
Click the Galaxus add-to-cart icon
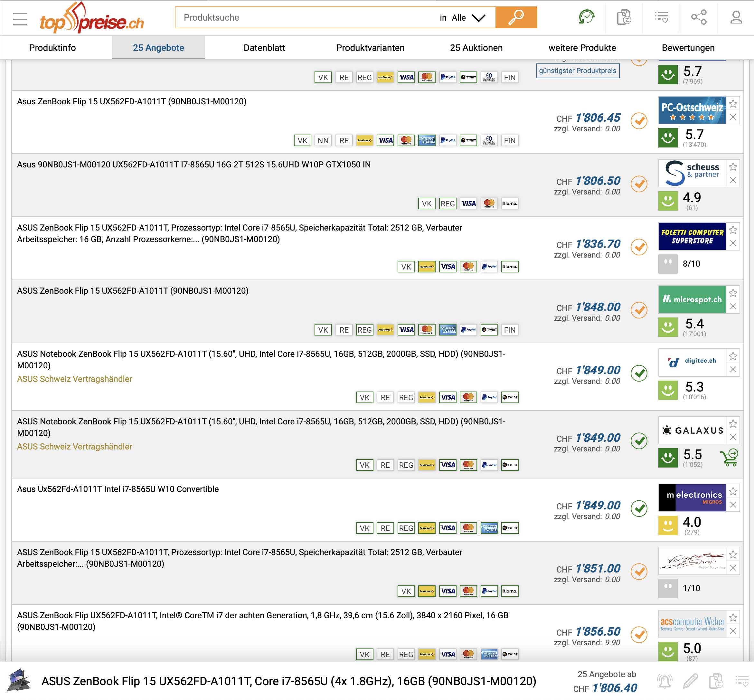730,458
